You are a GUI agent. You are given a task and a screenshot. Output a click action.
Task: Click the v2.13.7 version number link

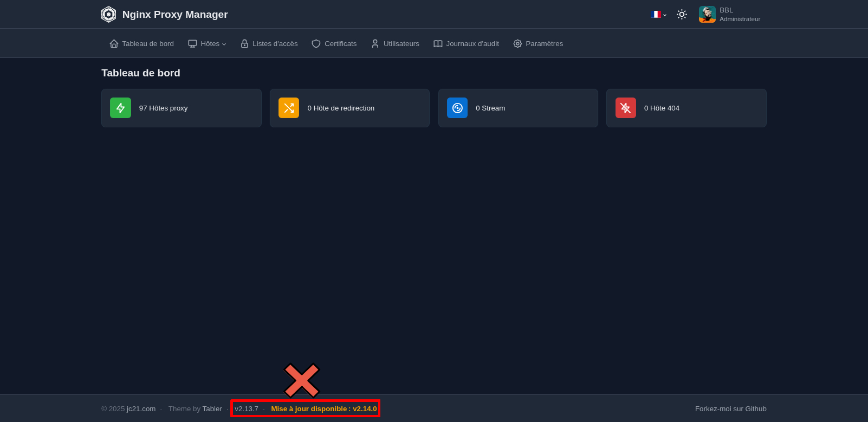247,409
